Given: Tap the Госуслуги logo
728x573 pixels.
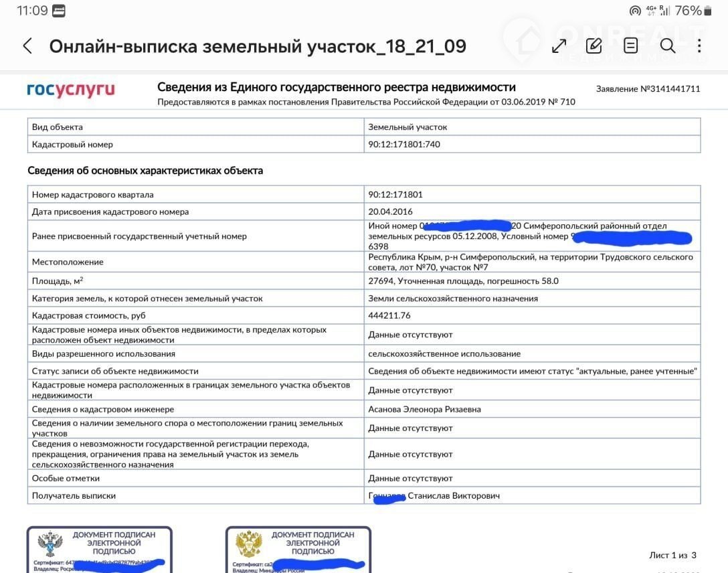Looking at the screenshot, I should pos(71,90).
